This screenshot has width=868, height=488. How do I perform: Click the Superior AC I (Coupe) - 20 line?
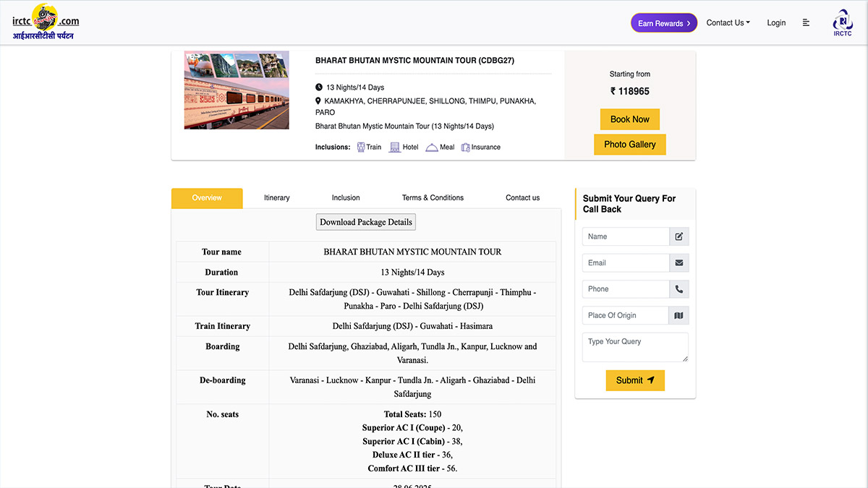[x=412, y=428]
